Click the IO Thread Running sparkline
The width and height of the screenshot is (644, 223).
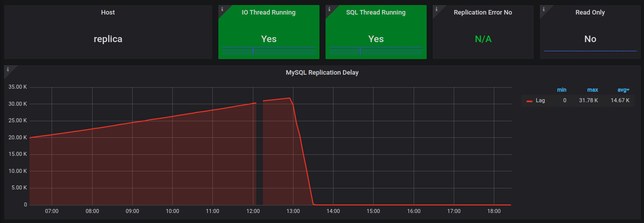268,51
